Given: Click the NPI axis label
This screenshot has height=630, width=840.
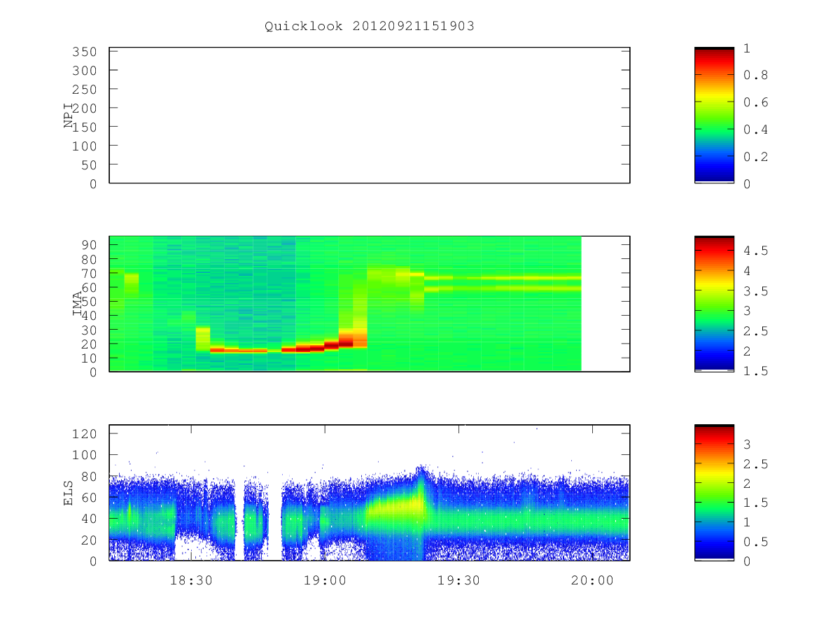Looking at the screenshot, I should pyautogui.click(x=68, y=115).
